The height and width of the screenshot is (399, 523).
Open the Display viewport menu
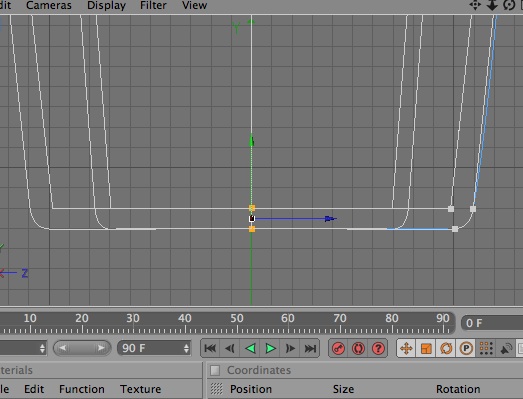click(106, 5)
